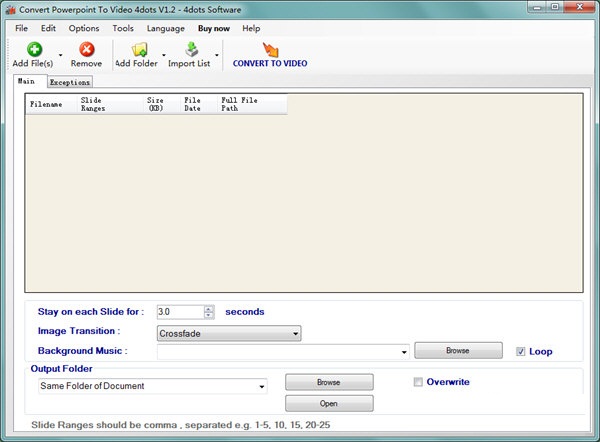This screenshot has height=442, width=600.
Task: Click the CONVERT TO VIDEO label
Action: click(x=270, y=64)
